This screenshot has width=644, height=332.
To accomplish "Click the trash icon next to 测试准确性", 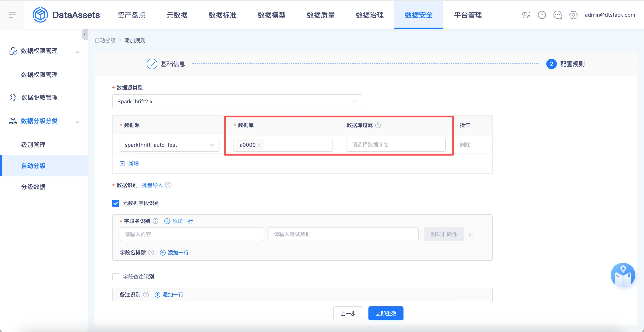I will click(471, 234).
